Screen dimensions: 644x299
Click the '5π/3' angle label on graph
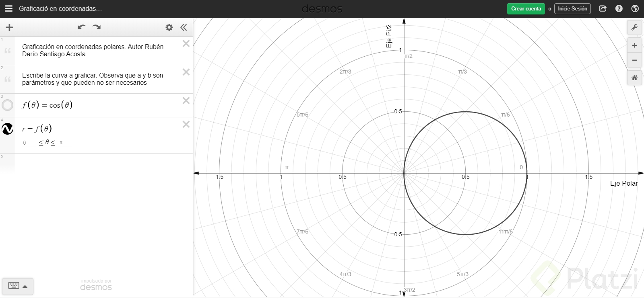(x=462, y=274)
